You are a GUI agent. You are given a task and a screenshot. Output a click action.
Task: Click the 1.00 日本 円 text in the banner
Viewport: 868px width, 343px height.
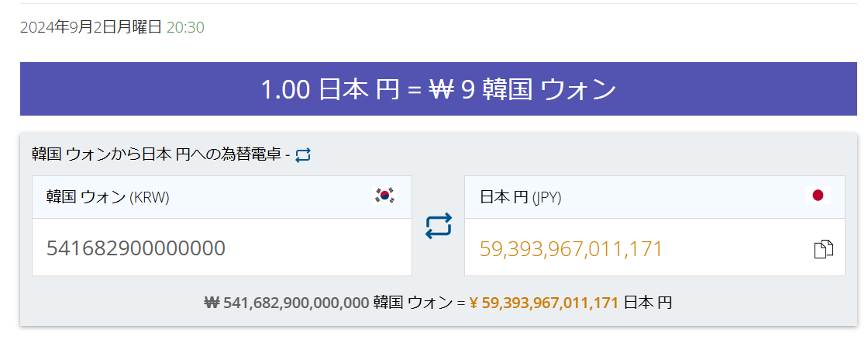point(330,89)
